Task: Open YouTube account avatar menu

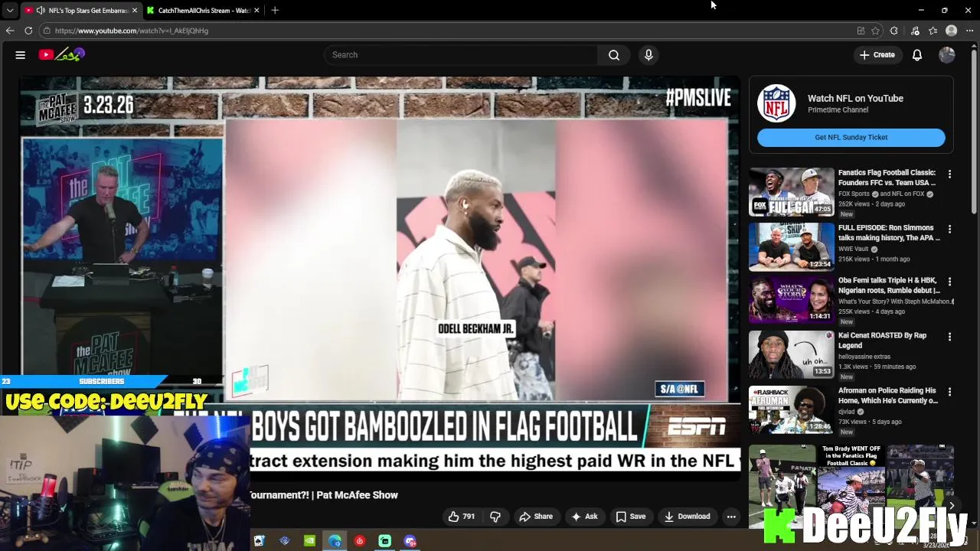Action: 947,55
